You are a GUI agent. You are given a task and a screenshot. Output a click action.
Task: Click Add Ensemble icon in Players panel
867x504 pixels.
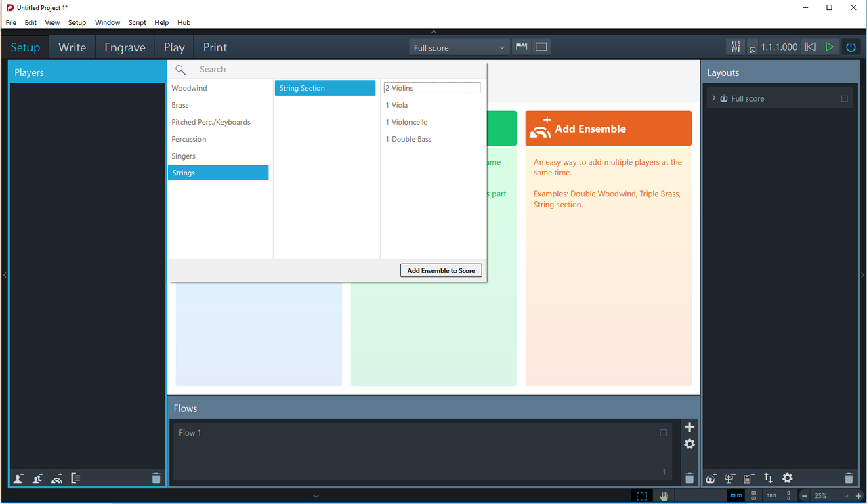point(57,478)
